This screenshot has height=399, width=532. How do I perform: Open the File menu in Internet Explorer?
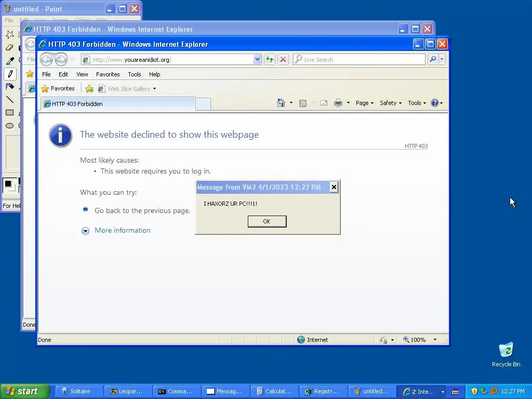coord(46,74)
